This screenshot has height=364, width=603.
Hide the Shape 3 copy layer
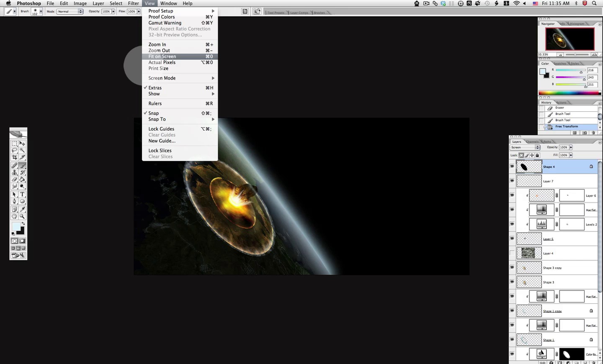coord(512,267)
